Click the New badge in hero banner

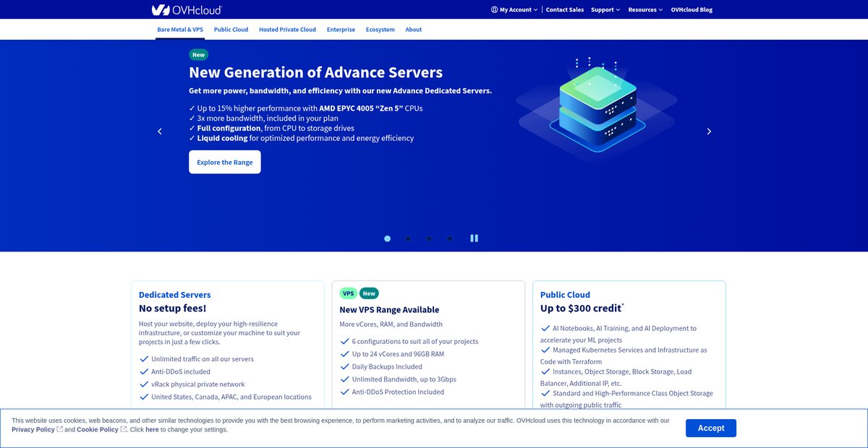[198, 54]
